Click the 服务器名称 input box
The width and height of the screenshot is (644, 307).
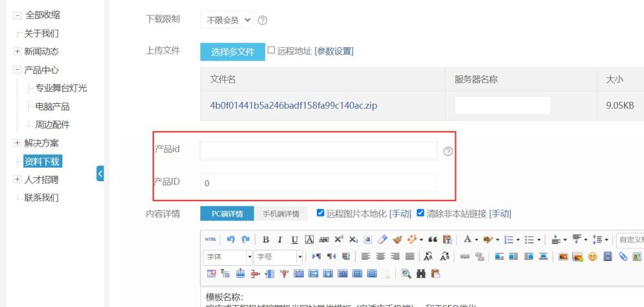point(503,106)
